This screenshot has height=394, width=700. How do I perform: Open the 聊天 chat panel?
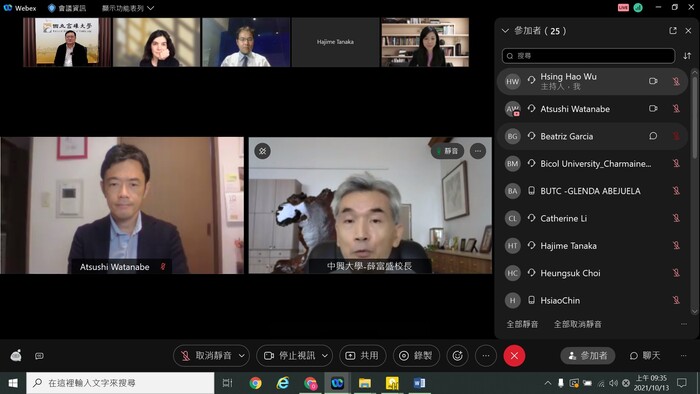[645, 356]
